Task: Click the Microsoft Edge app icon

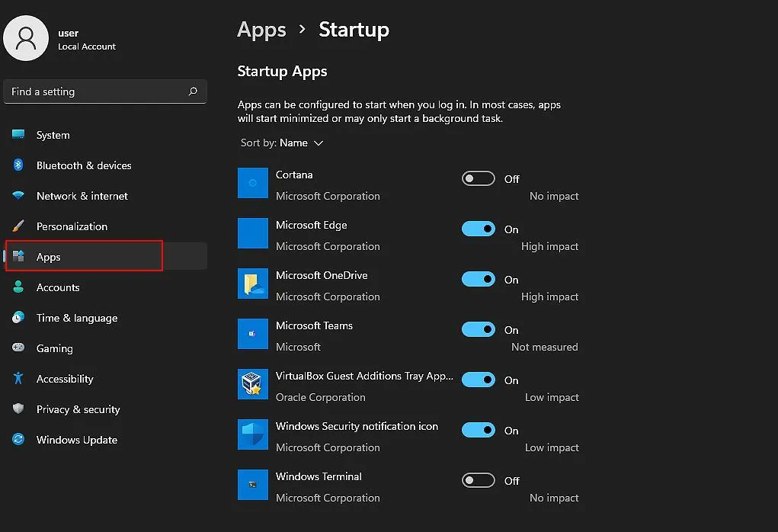Action: [x=252, y=233]
